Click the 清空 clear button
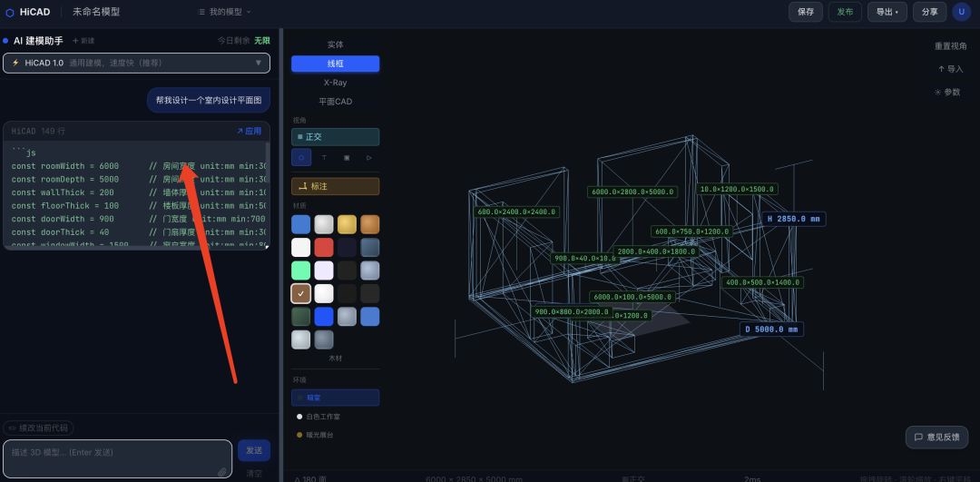The image size is (980, 482). (x=254, y=473)
